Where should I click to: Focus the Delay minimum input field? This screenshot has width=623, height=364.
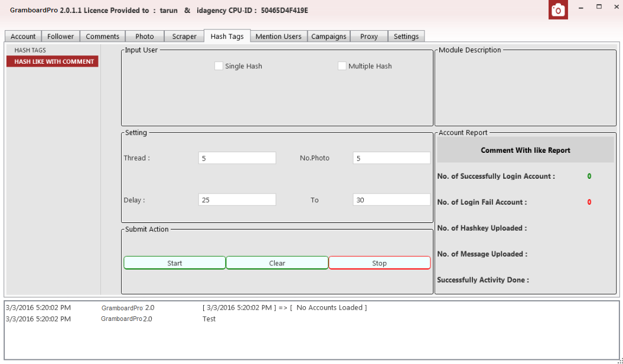[237, 199]
